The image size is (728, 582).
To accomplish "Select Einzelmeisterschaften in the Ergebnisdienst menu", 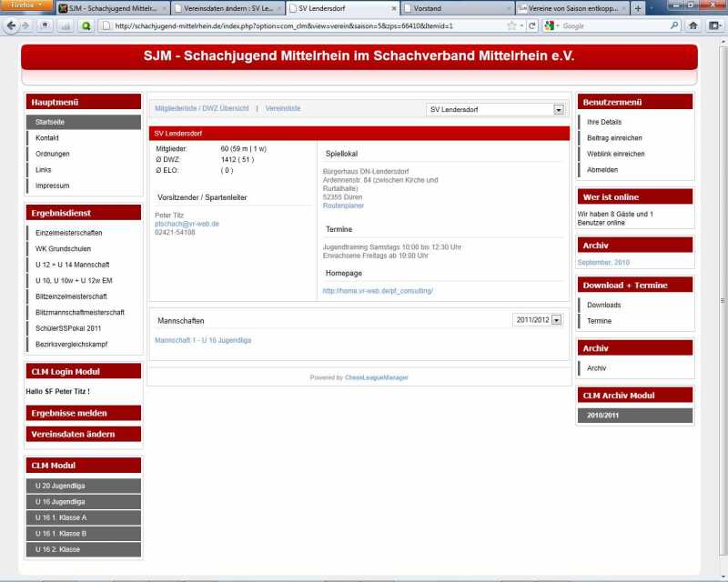I will click(69, 233).
